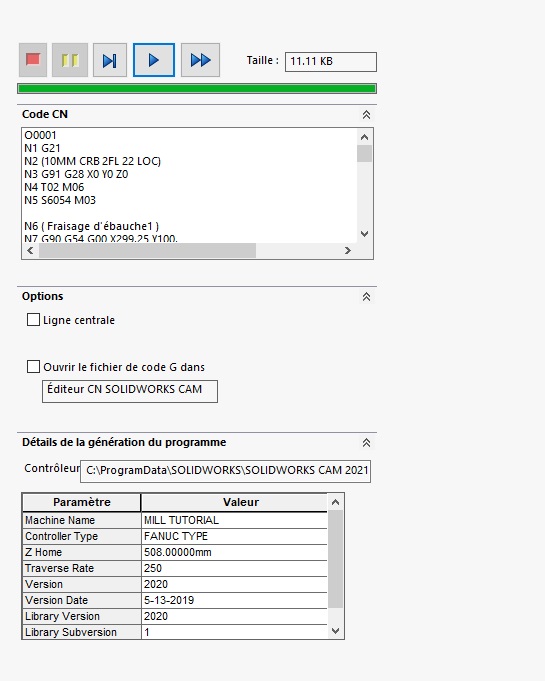Click the parameter table scroll-down arrow

point(335,631)
